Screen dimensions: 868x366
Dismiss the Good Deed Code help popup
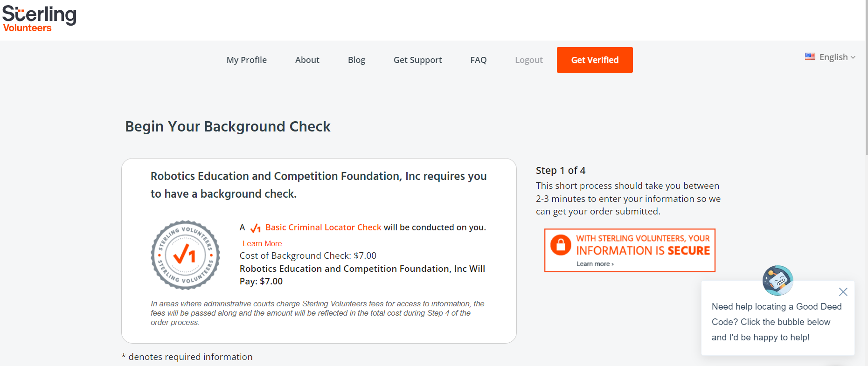(843, 292)
